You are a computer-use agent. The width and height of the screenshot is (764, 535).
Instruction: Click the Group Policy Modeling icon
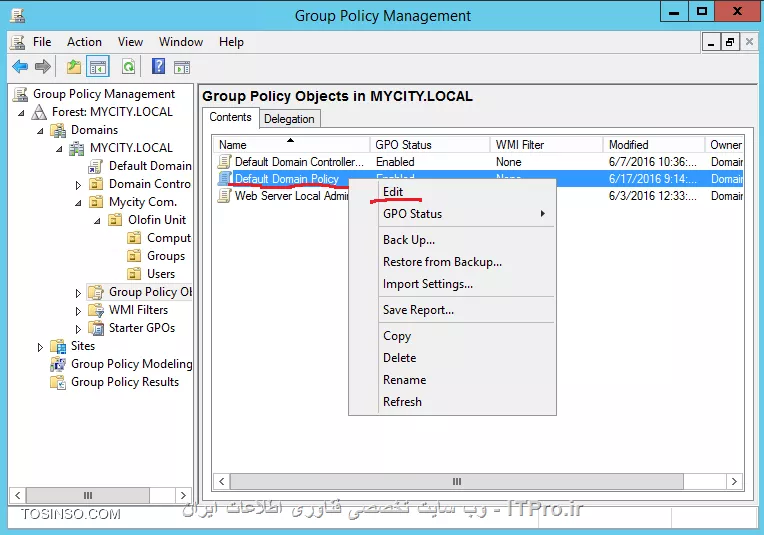coord(58,364)
